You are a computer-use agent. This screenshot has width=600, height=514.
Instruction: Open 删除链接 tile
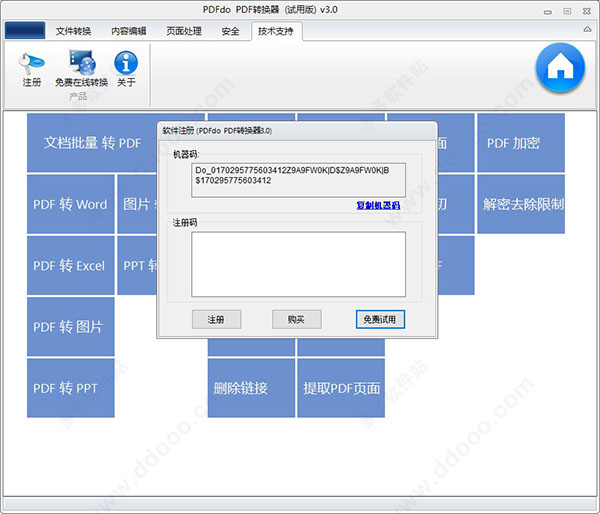pos(251,388)
